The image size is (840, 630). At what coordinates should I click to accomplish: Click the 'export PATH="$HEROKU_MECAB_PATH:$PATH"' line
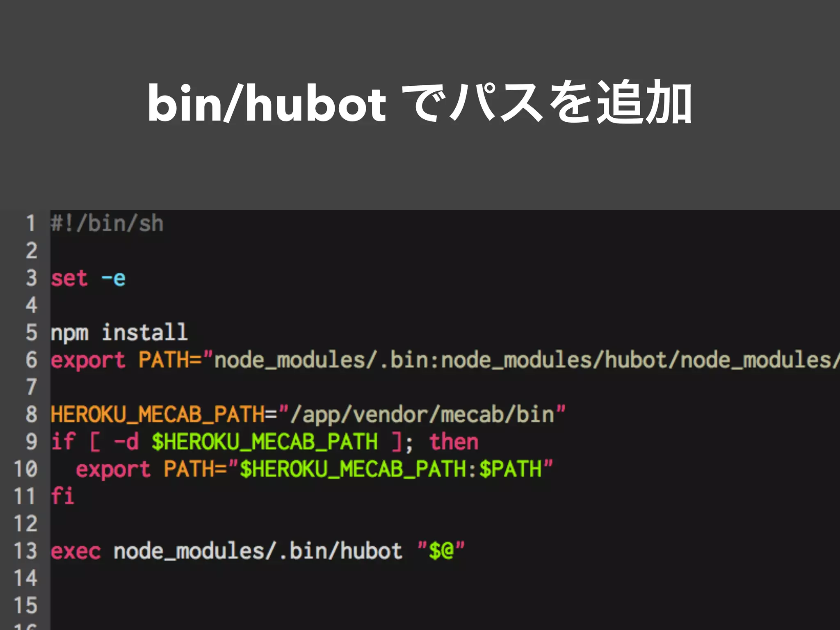tap(315, 469)
